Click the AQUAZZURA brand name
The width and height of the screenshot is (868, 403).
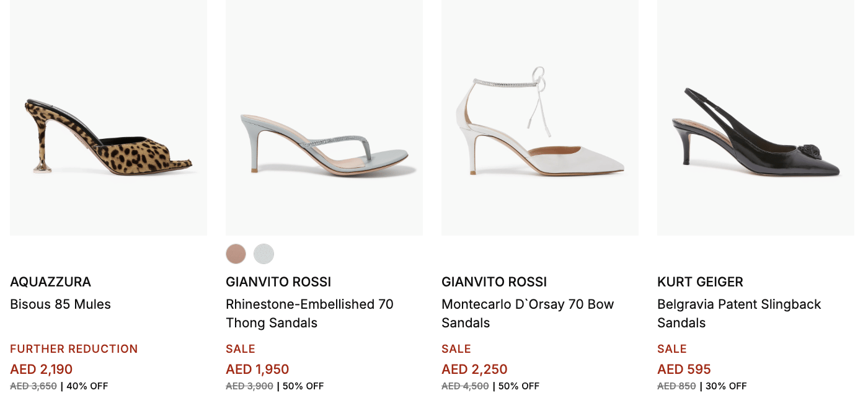tap(51, 282)
